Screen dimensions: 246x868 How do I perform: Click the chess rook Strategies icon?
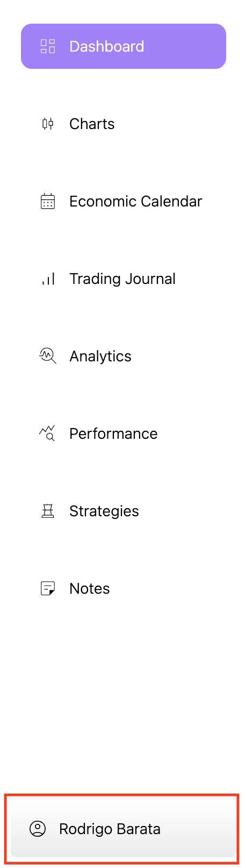(48, 511)
